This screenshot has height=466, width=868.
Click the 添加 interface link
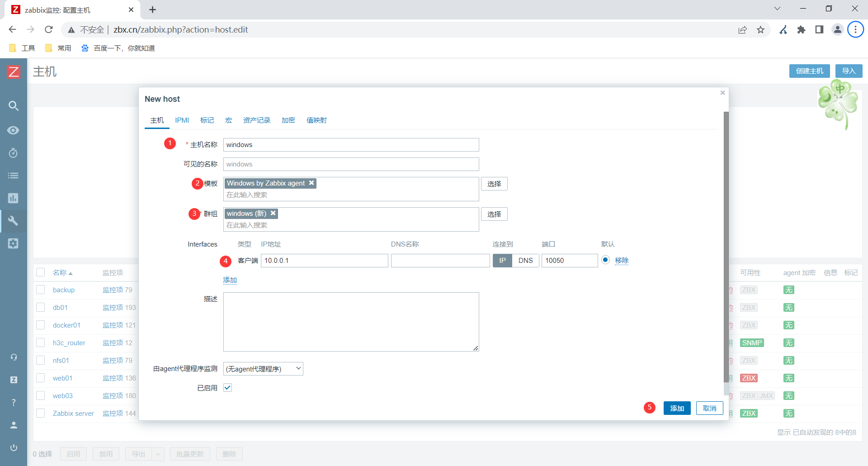coord(230,280)
